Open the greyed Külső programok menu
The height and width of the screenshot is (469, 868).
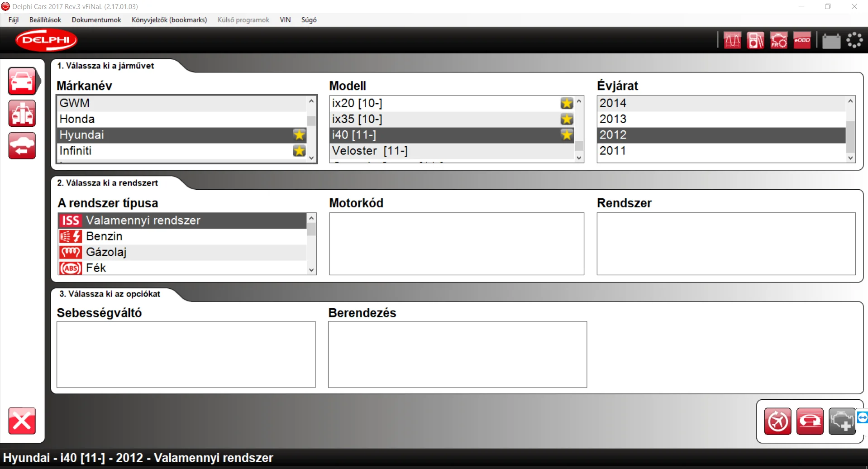[x=243, y=20]
